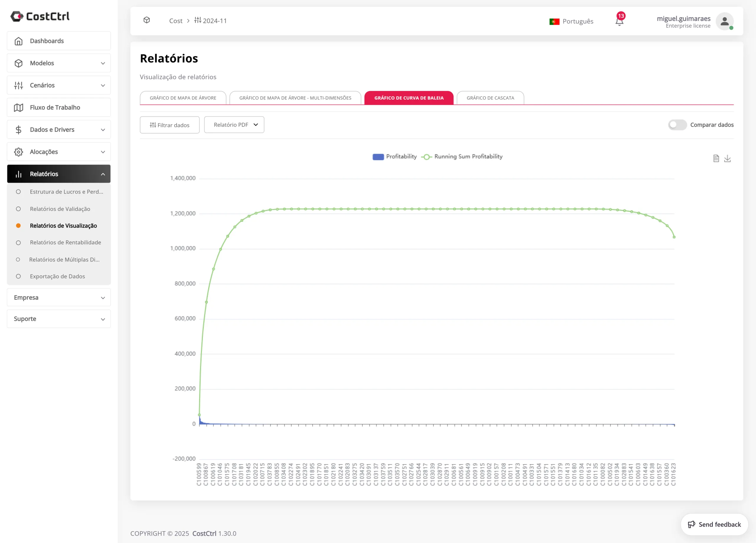Image resolution: width=756 pixels, height=543 pixels.
Task: Click the model cube icon in the breadcrumb
Action: coord(147,20)
